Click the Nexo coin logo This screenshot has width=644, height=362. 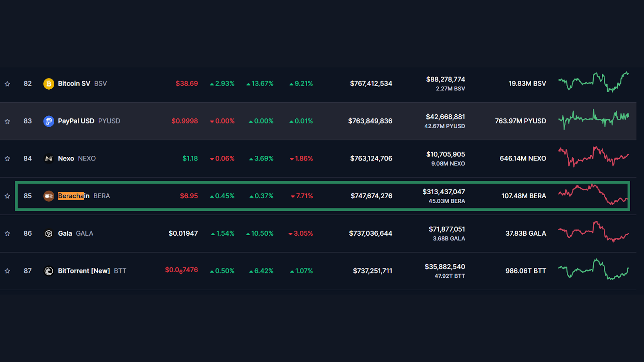coord(48,158)
